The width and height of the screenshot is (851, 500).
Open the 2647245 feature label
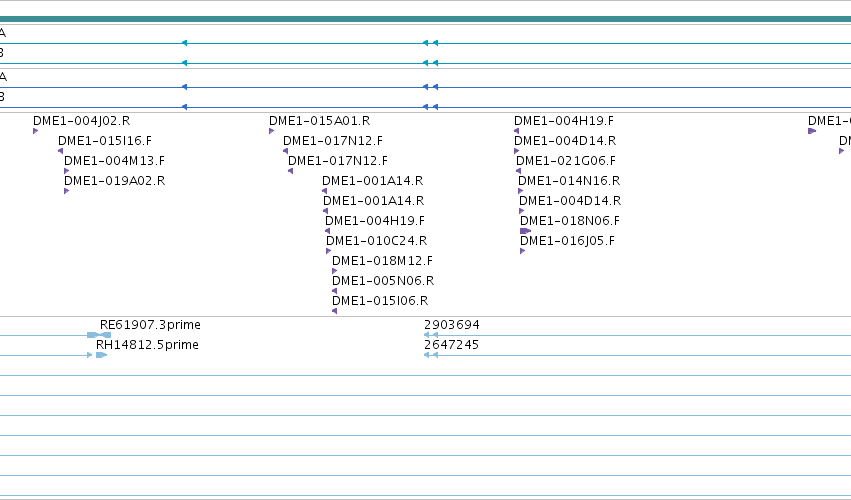[x=451, y=345]
